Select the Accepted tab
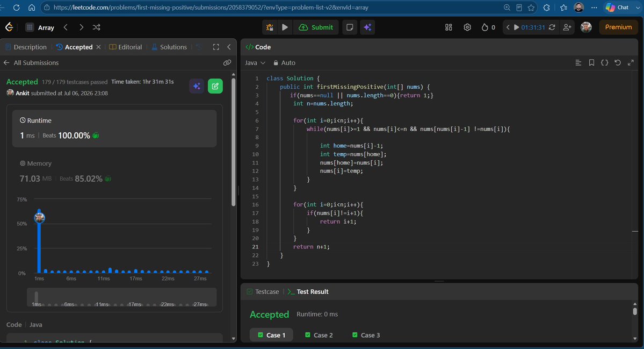 (x=74, y=47)
